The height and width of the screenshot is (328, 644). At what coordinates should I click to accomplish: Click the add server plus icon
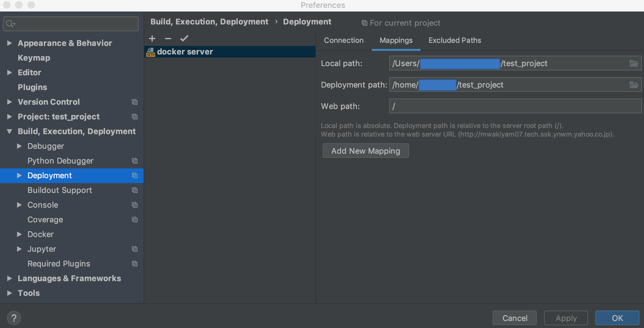152,39
